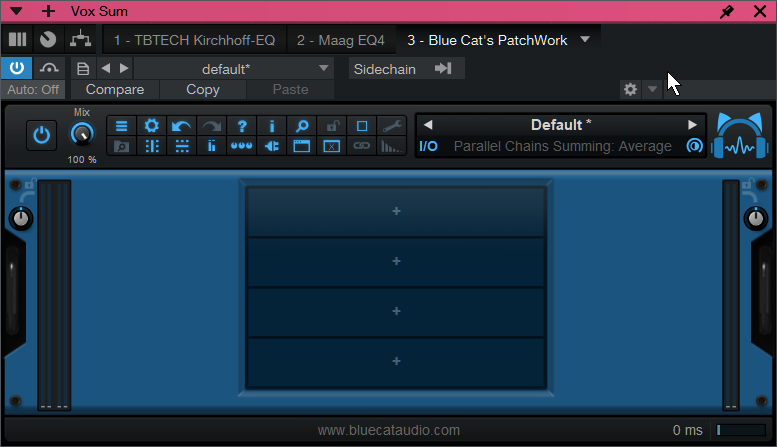The height and width of the screenshot is (447, 777).
Task: Open the help question mark icon
Action: (x=242, y=126)
